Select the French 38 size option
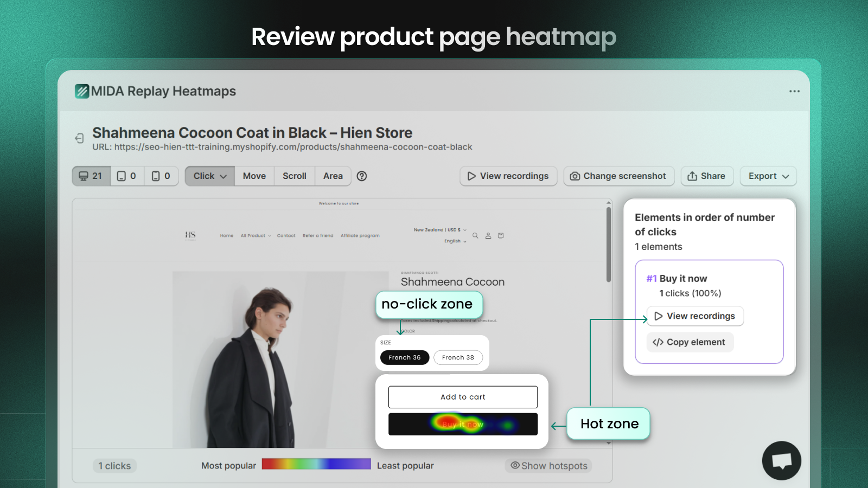868x488 pixels. (x=458, y=357)
